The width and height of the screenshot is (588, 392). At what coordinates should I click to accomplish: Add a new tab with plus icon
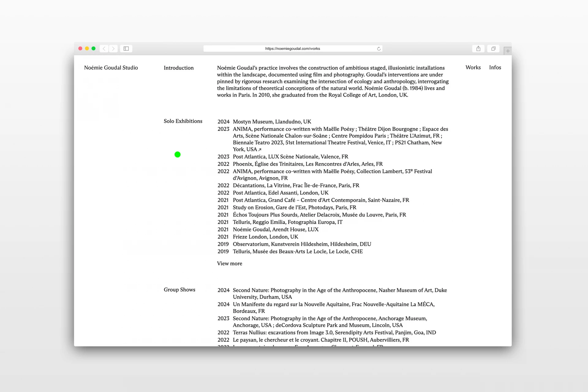508,51
